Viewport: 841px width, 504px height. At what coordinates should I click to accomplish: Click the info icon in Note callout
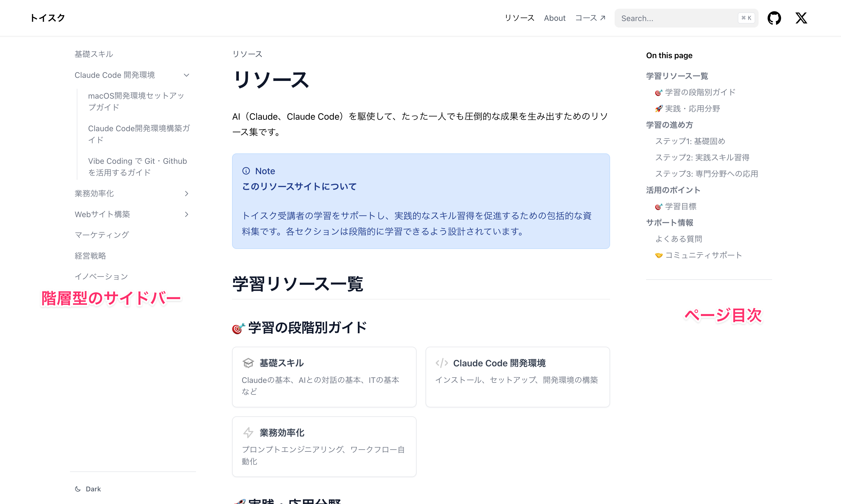pos(246,171)
